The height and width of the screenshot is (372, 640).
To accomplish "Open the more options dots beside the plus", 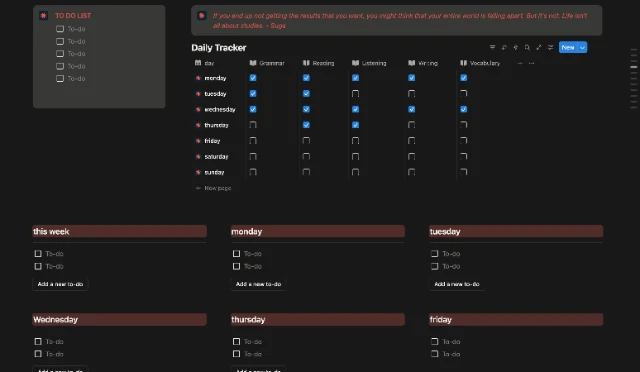I will [531, 63].
